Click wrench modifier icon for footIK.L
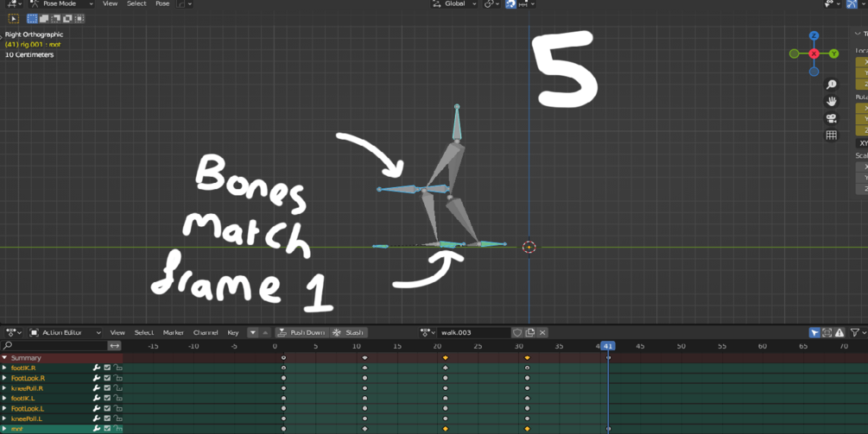Screen dimensions: 868x434 (97, 398)
